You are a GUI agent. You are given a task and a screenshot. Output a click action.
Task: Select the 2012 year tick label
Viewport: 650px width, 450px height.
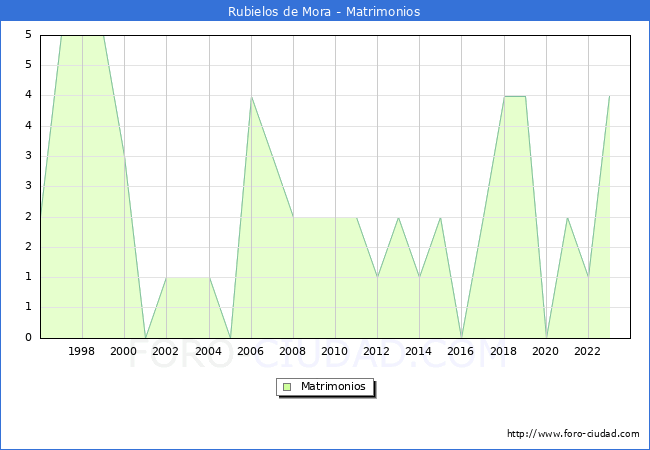(x=377, y=351)
